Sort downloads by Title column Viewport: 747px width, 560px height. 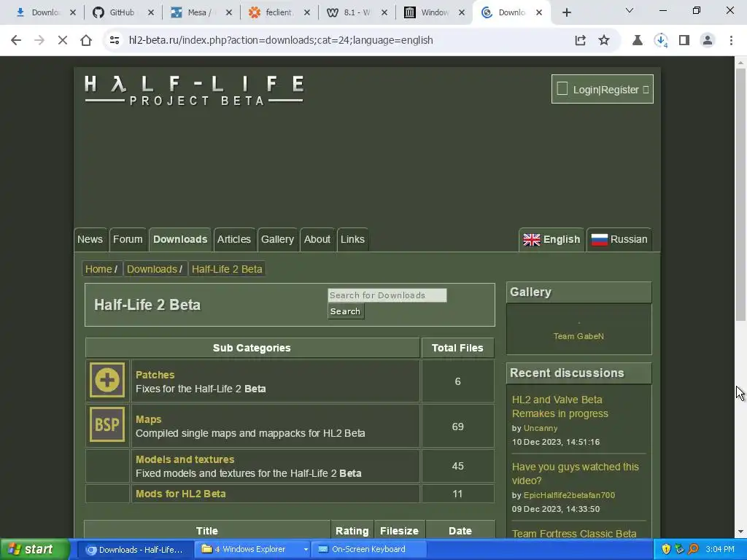click(x=206, y=531)
